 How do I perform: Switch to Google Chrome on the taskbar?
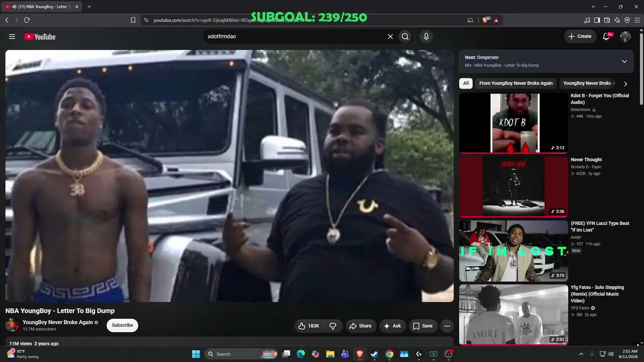tap(389, 354)
